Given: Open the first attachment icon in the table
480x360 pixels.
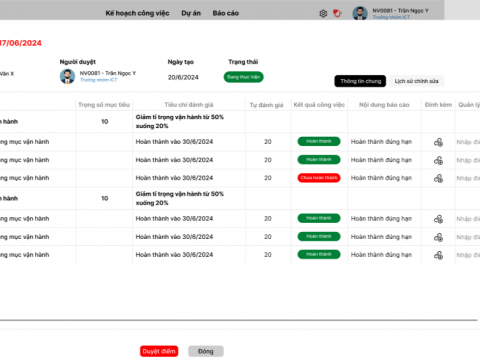Looking at the screenshot, I should coord(438,142).
